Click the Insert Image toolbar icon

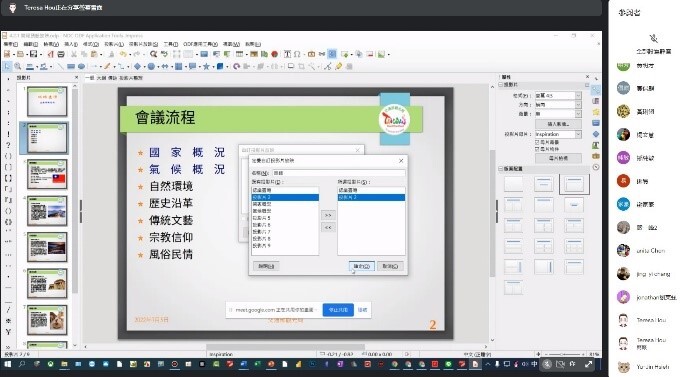(254, 54)
